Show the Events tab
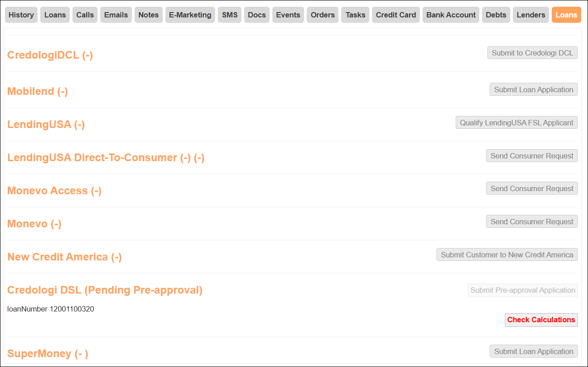This screenshot has height=367, width=588. click(x=288, y=15)
